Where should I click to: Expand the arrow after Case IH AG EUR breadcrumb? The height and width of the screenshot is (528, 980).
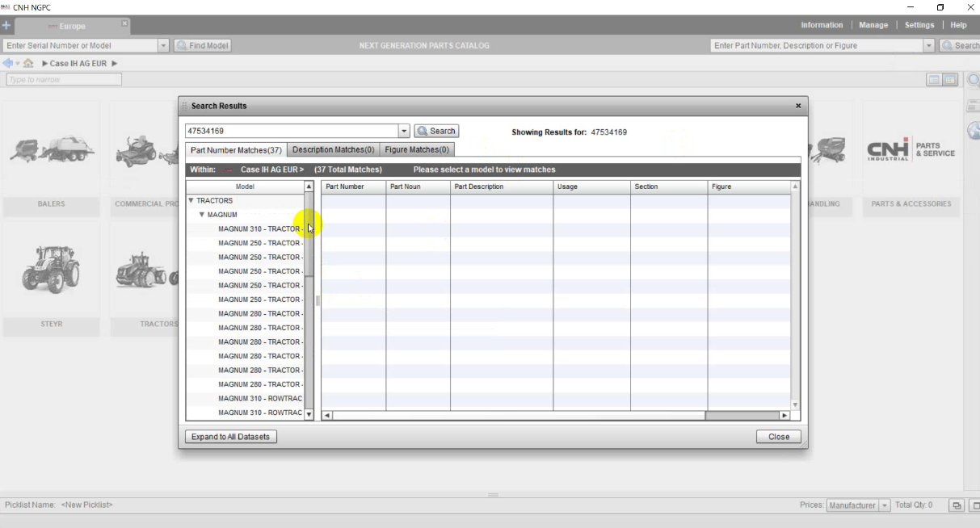click(x=115, y=64)
